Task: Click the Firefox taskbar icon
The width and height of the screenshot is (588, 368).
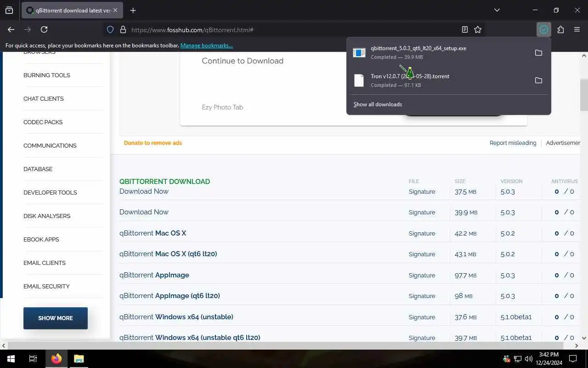Action: pos(57,359)
